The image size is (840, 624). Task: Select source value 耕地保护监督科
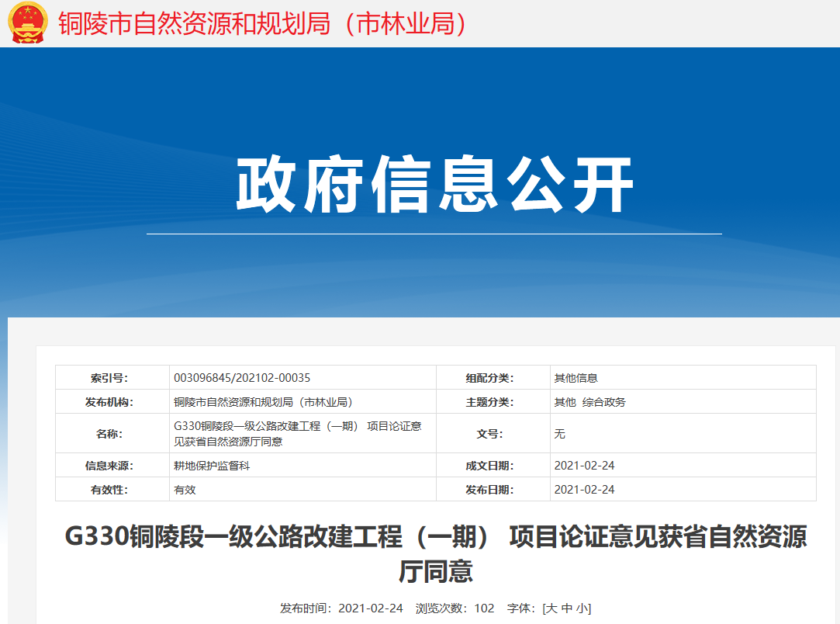coord(212,466)
